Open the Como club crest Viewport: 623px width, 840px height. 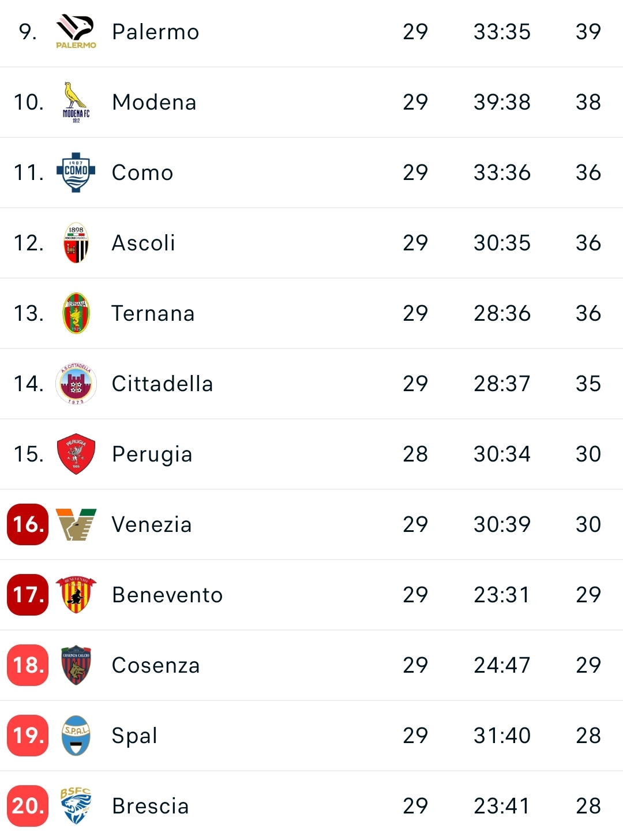(76, 172)
